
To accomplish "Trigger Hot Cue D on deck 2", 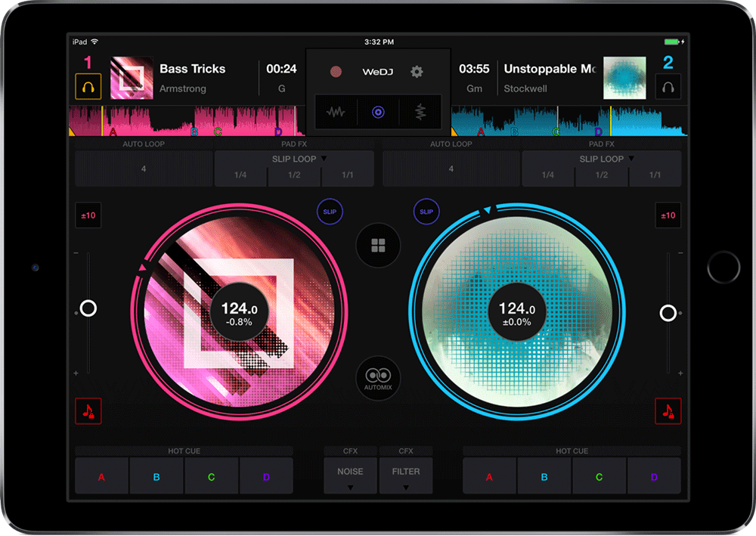I will pos(655,476).
